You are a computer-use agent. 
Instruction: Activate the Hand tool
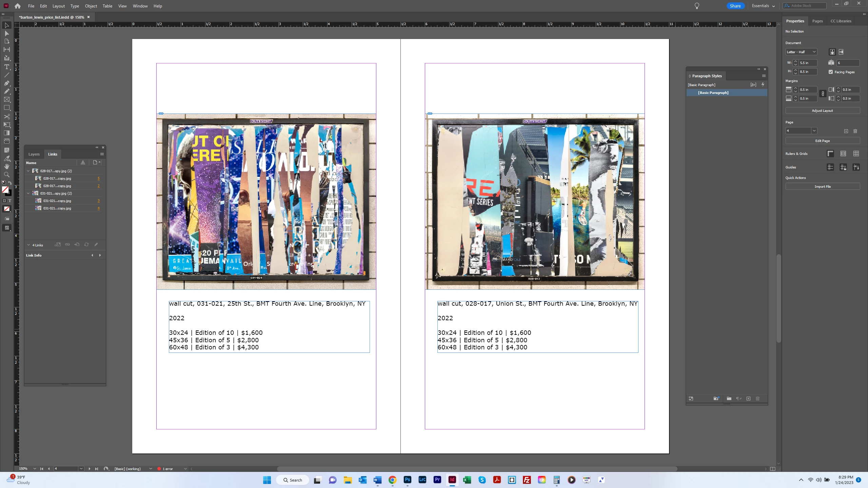point(6,166)
